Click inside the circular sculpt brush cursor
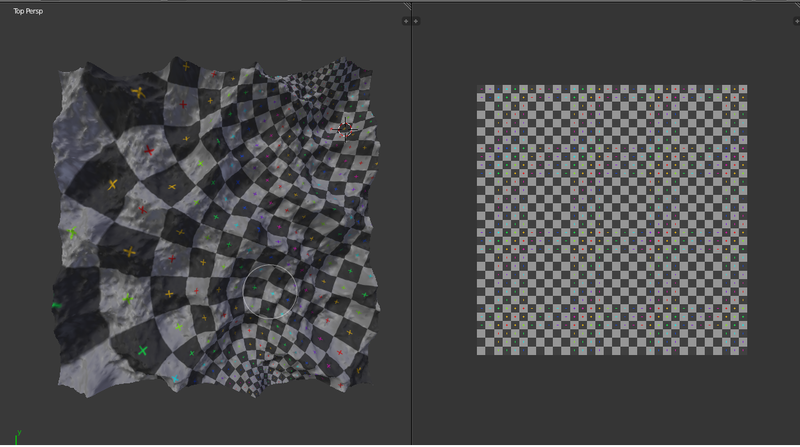800x447 pixels. [269, 292]
